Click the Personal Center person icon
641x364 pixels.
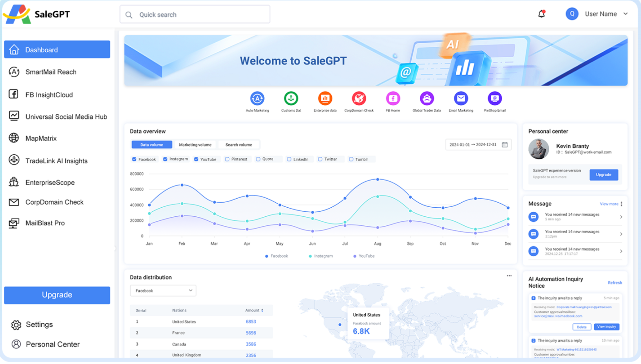click(16, 344)
